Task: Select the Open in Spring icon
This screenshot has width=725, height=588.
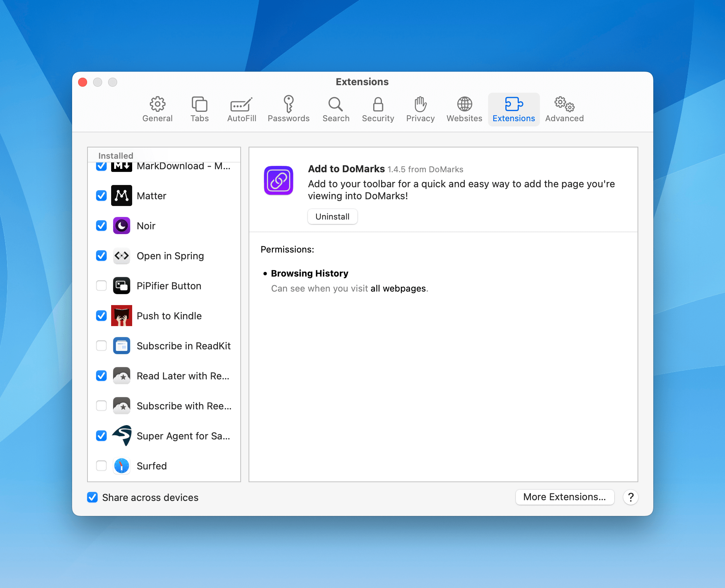Action: tap(122, 256)
